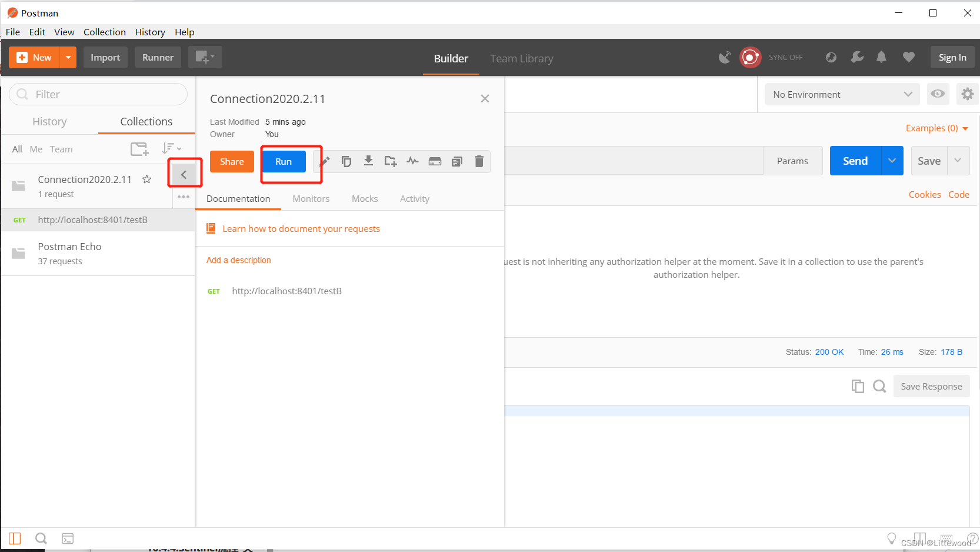Open the History menu
The width and height of the screenshot is (980, 552).
click(150, 32)
